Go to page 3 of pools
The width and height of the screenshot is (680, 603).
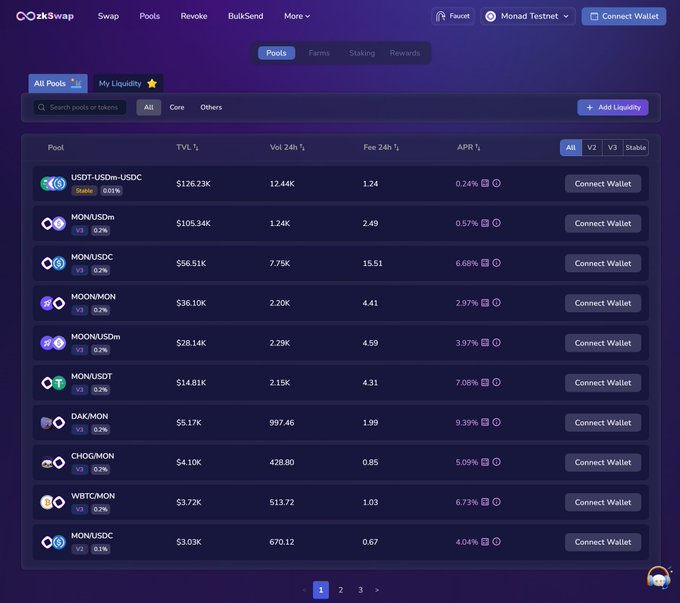pos(360,590)
